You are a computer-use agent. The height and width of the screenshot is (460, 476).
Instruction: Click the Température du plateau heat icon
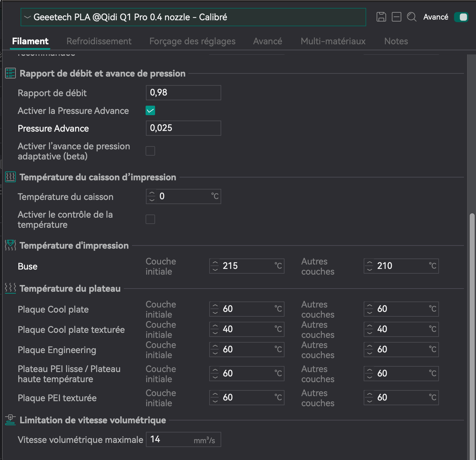coord(10,288)
